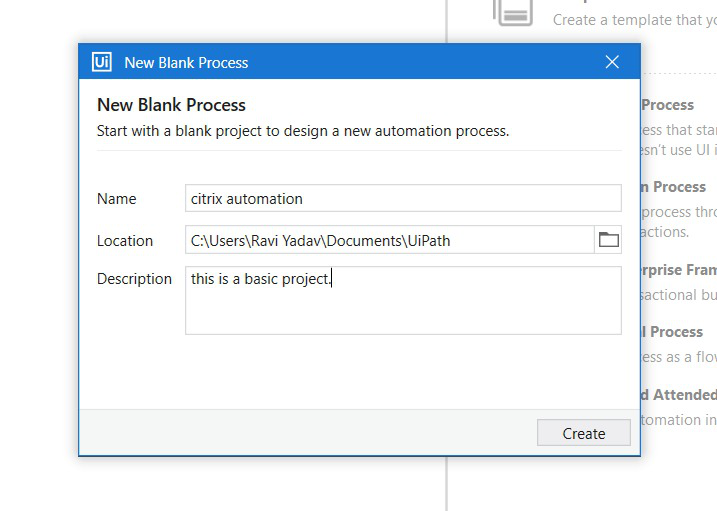This screenshot has height=511, width=717.
Task: Click the 'Start with a blank project' subtitle
Action: pyautogui.click(x=302, y=131)
